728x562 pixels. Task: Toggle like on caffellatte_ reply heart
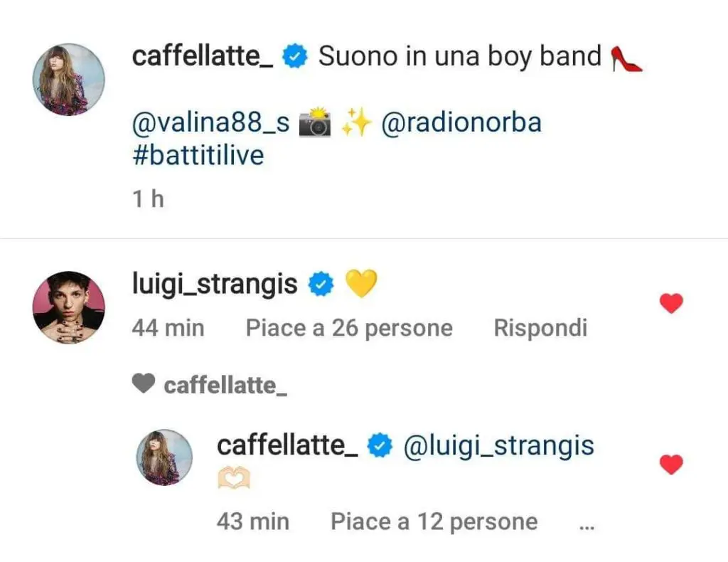coord(671,465)
